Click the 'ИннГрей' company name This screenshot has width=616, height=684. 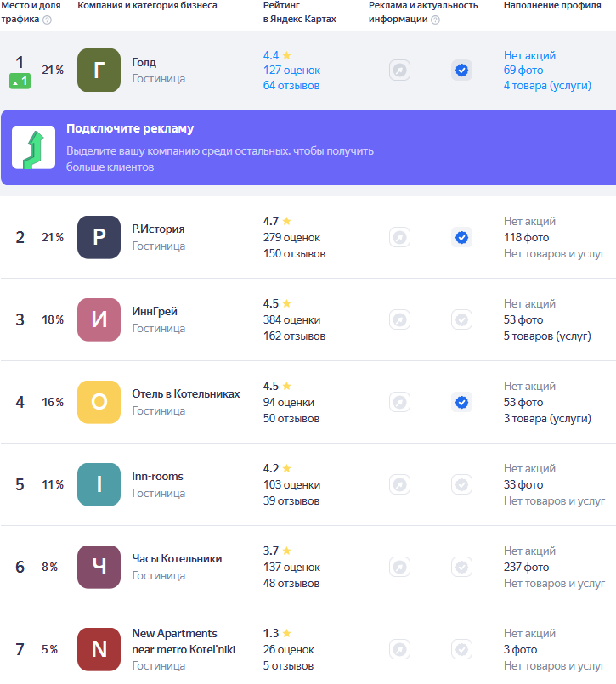pyautogui.click(x=155, y=312)
